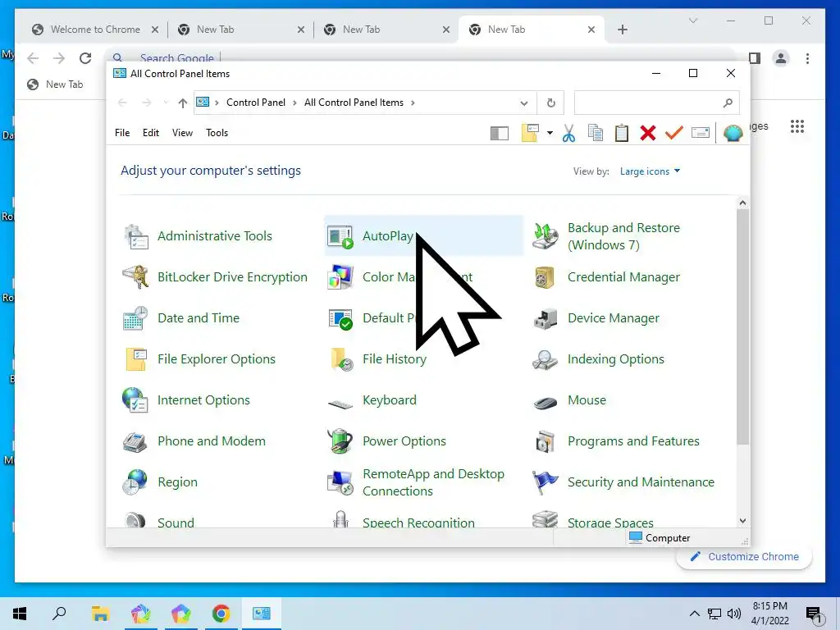Open the View menu

coord(182,133)
